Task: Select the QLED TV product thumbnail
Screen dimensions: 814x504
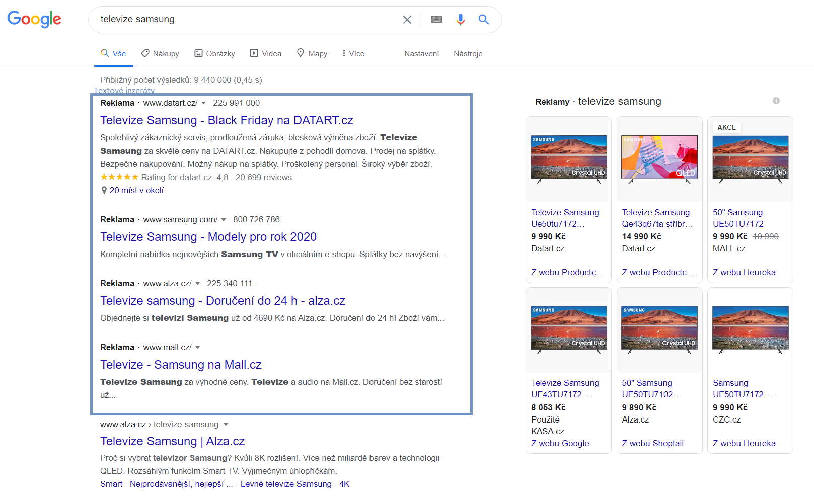Action: click(x=659, y=158)
